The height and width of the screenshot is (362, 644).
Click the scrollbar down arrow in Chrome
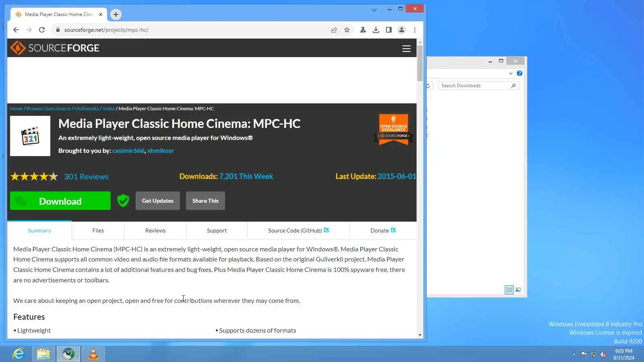pyautogui.click(x=420, y=335)
